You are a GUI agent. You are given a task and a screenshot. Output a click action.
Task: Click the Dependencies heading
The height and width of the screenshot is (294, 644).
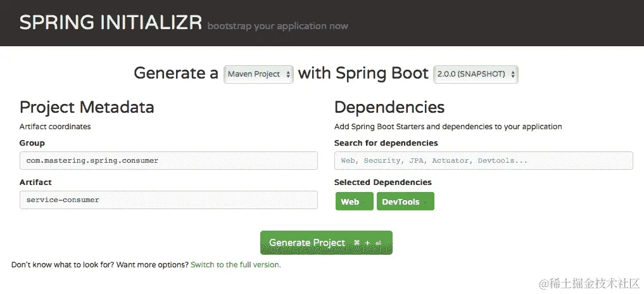(x=389, y=107)
